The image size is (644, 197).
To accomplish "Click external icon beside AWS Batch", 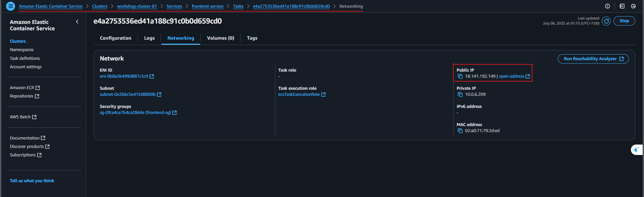I will (x=34, y=117).
